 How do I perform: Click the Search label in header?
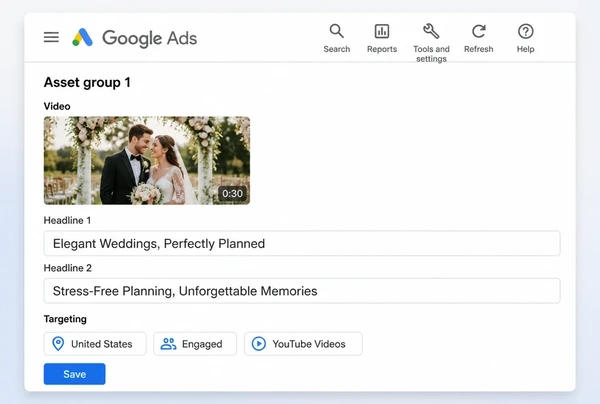click(x=337, y=49)
